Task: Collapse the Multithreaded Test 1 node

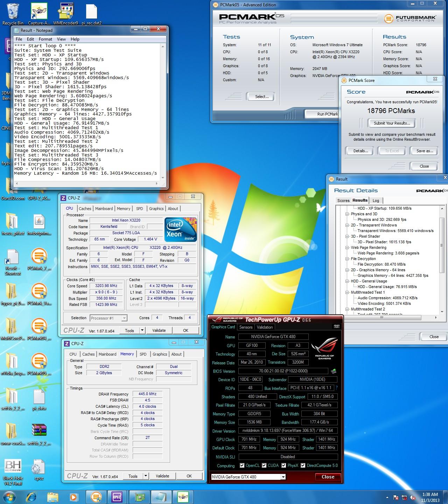Action: click(x=348, y=292)
